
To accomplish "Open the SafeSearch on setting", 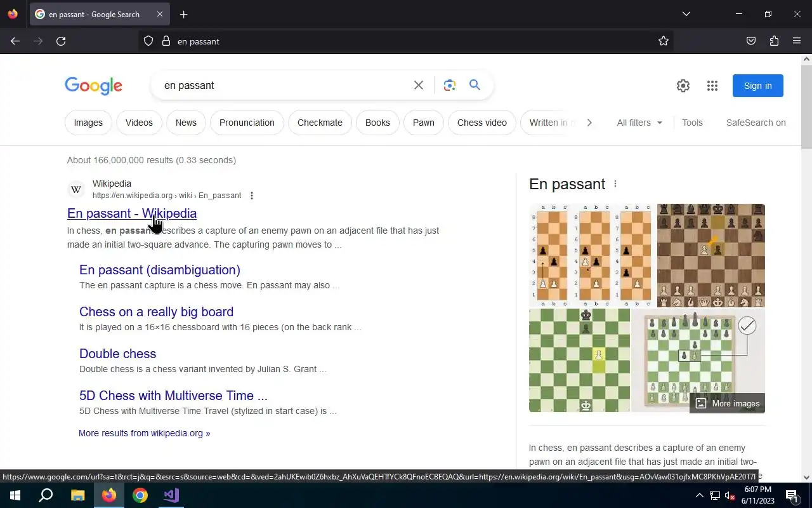I will [x=756, y=123].
